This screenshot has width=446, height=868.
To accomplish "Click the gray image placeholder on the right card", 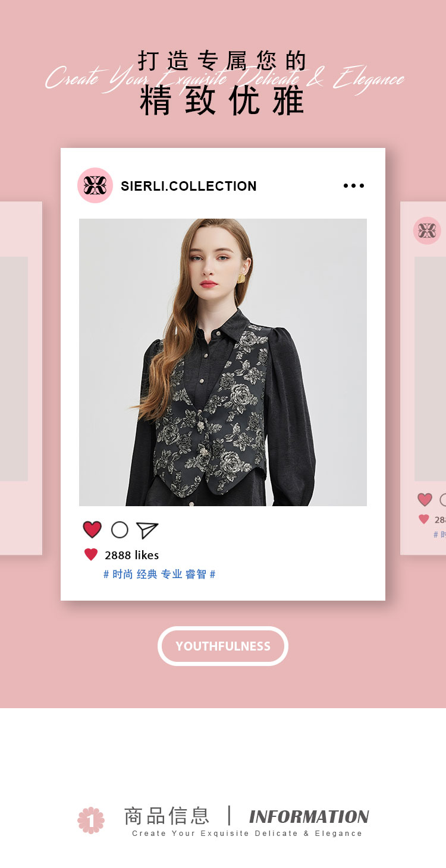I will click(430, 369).
